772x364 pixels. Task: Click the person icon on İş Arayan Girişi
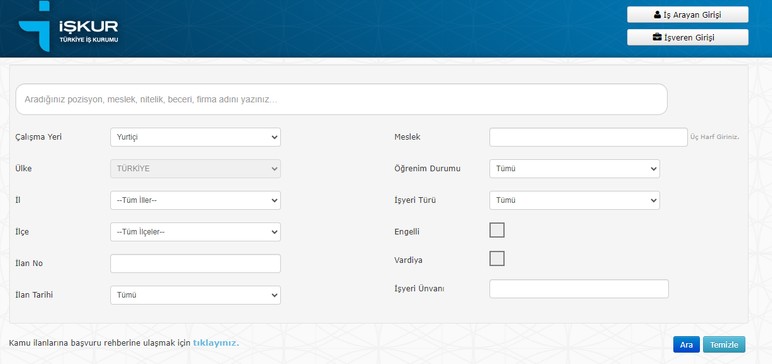(657, 15)
